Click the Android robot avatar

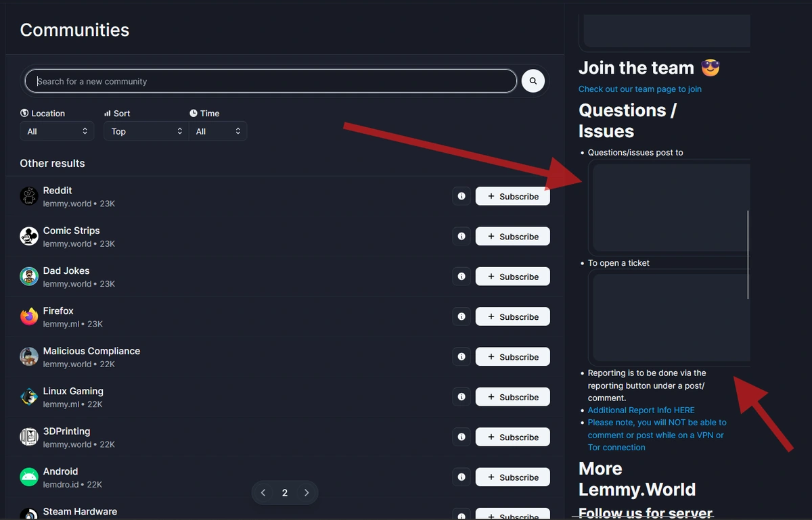29,477
